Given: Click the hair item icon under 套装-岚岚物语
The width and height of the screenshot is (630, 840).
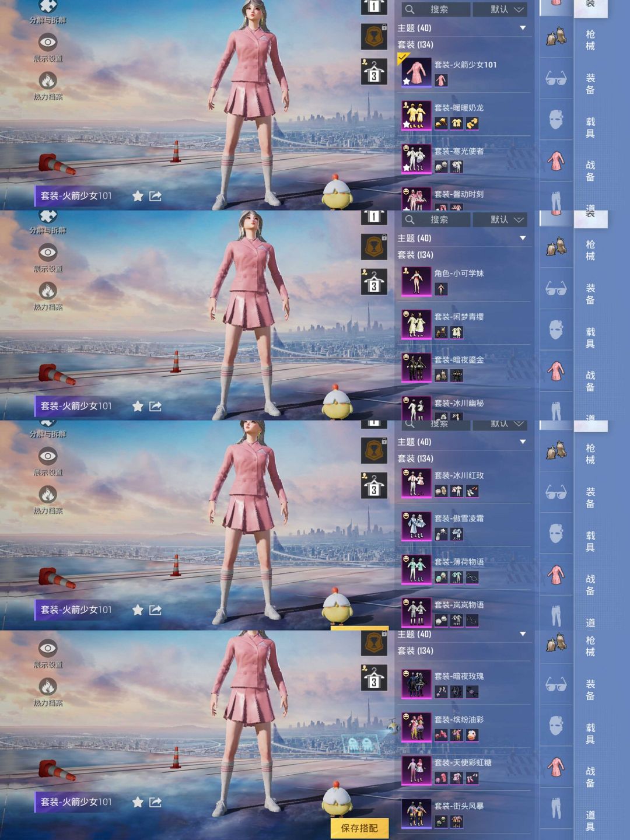Looking at the screenshot, I should 441,620.
